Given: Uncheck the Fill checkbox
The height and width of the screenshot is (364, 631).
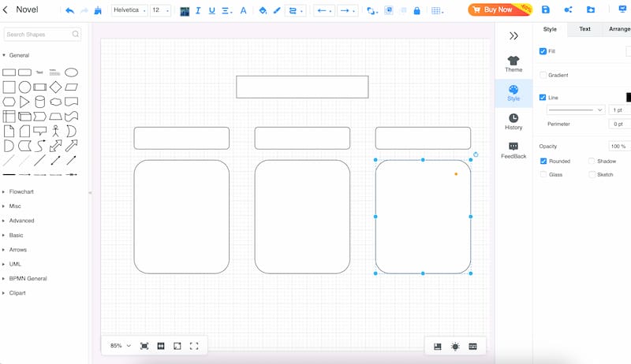Looking at the screenshot, I should point(543,51).
